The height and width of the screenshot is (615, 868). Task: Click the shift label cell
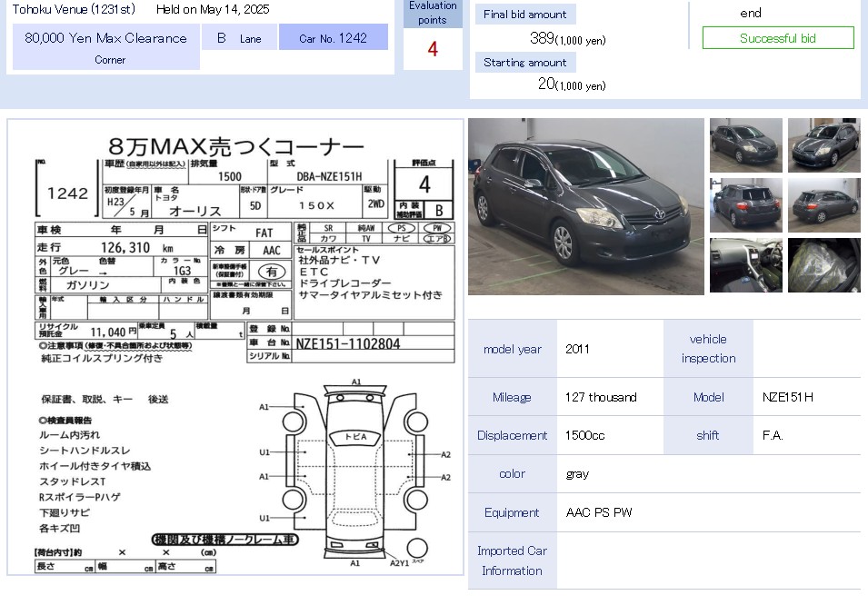click(708, 435)
